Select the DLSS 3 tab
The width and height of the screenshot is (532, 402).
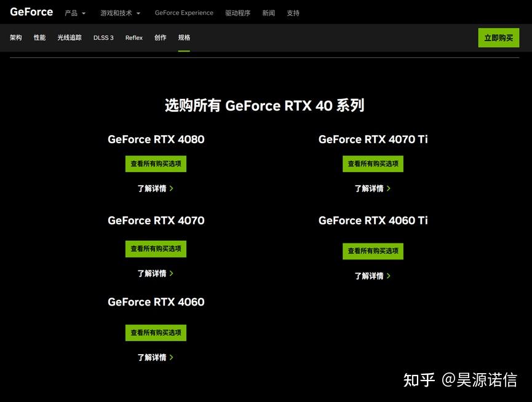coord(103,37)
